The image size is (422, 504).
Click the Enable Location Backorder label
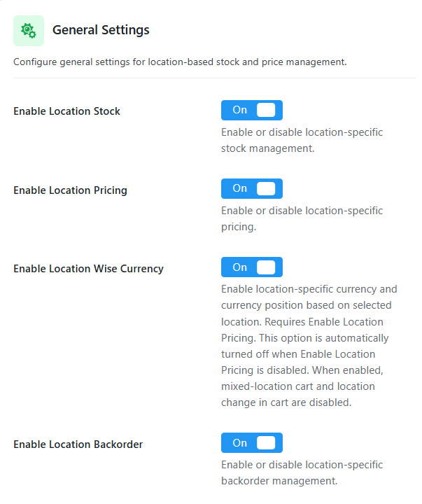(x=78, y=444)
